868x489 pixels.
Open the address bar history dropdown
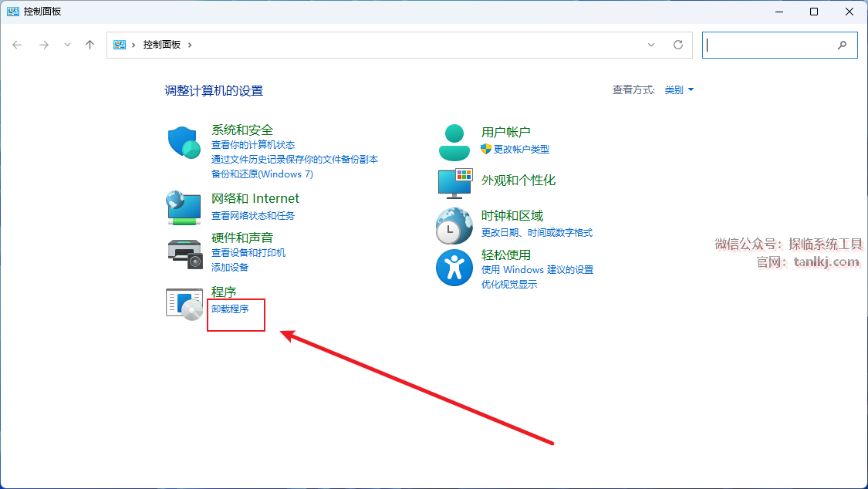[x=651, y=45]
